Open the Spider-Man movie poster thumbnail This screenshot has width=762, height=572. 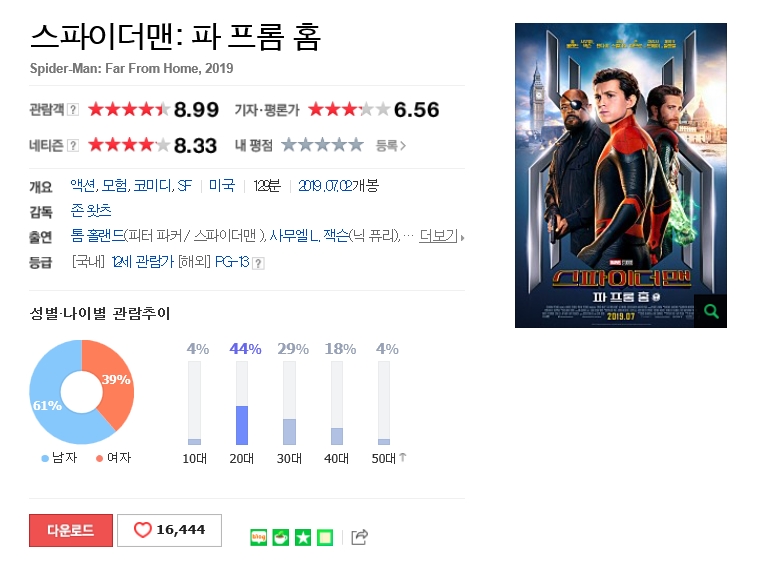621,175
